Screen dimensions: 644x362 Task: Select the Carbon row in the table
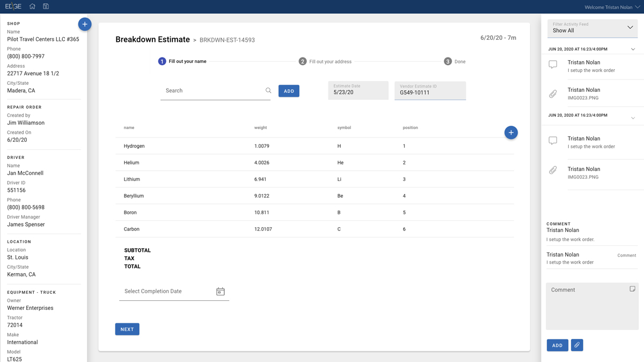[x=314, y=229]
